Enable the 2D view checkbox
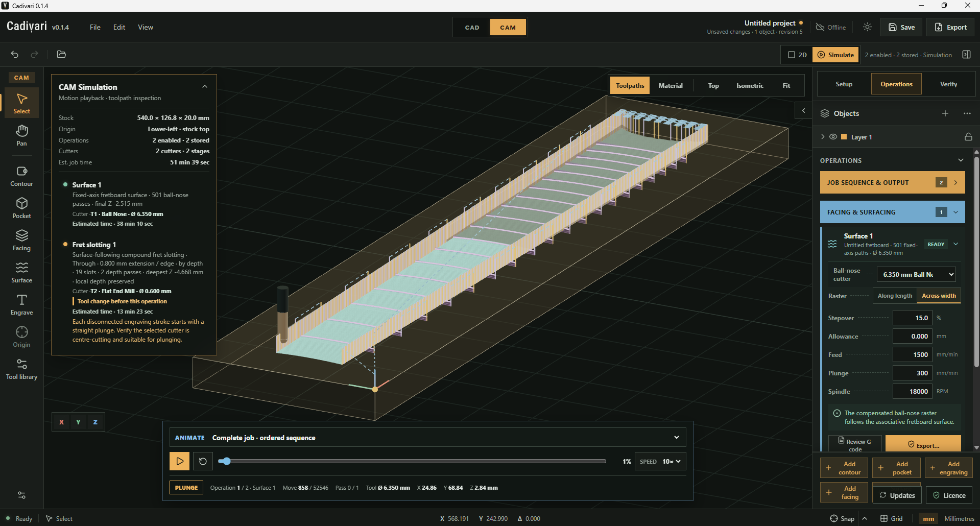The width and height of the screenshot is (980, 526). pos(797,55)
